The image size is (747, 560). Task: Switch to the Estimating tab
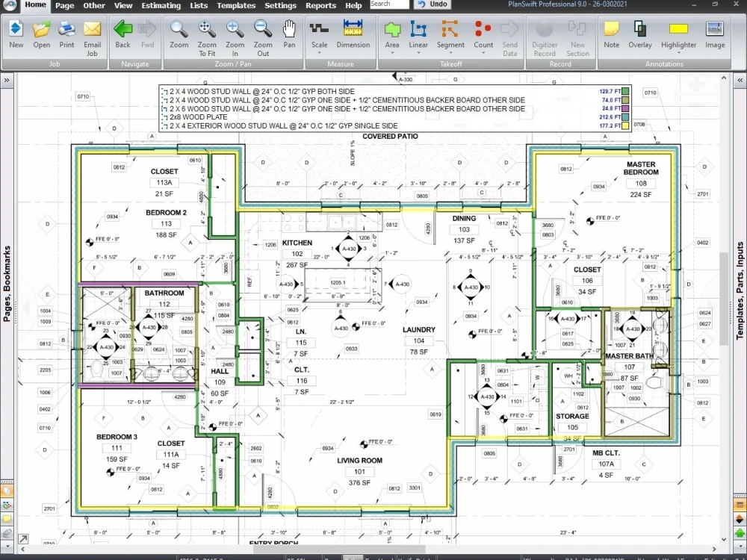161,5
